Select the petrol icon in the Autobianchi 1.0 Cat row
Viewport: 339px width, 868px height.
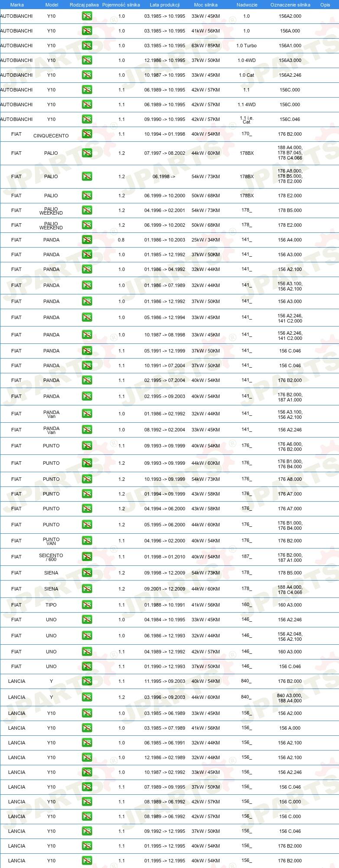(87, 75)
